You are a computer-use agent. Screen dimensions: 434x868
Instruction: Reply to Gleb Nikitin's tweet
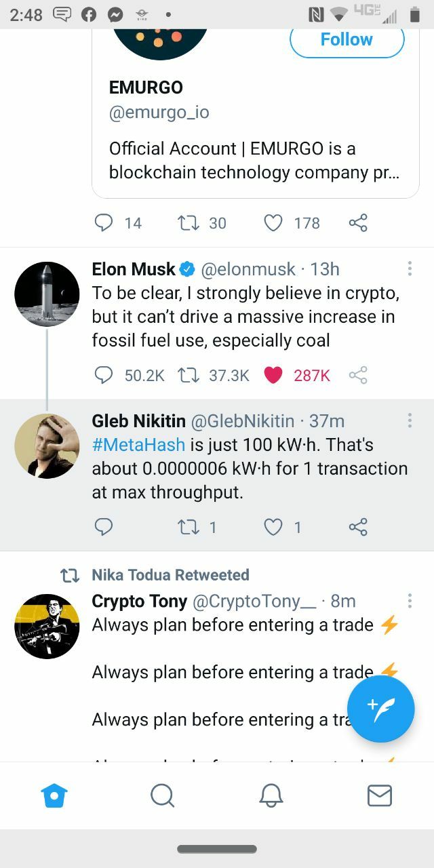103,527
